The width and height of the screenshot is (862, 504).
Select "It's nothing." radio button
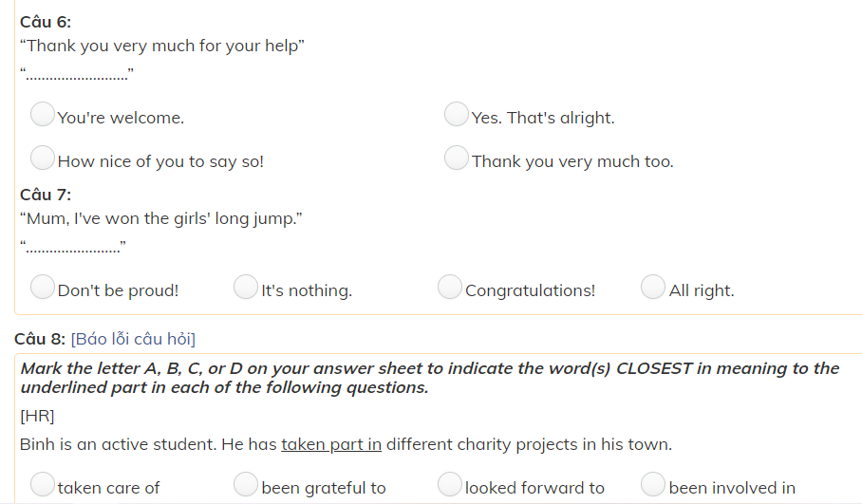point(246,287)
